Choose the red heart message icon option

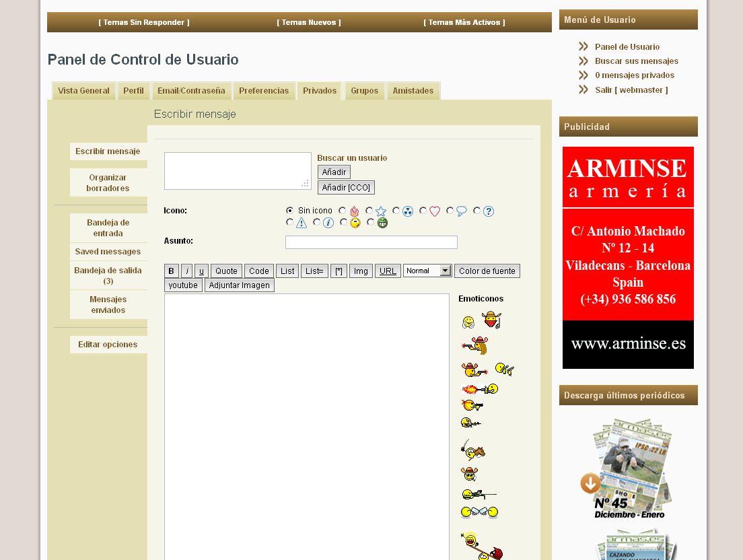pyautogui.click(x=423, y=211)
